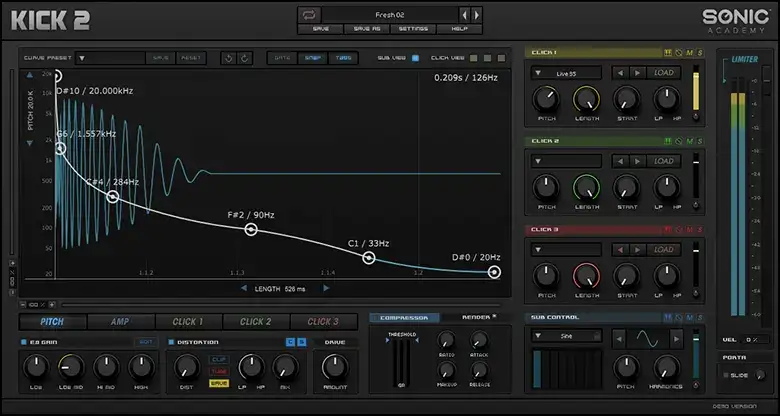Load the next Click 3 sample
780x416 pixels.
click(x=638, y=250)
